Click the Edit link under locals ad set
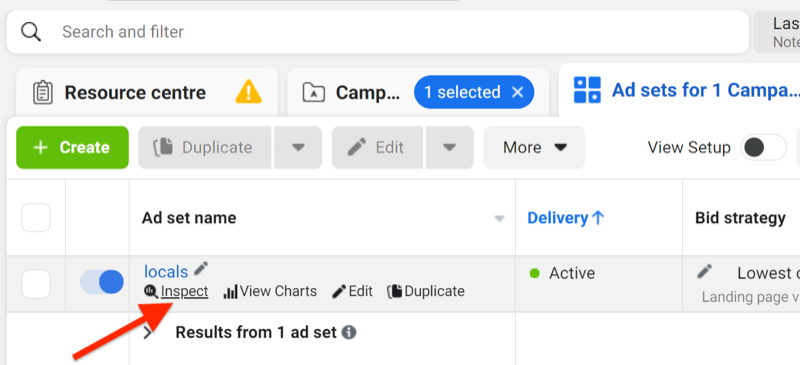Screen dimensions: 800x365 353,291
